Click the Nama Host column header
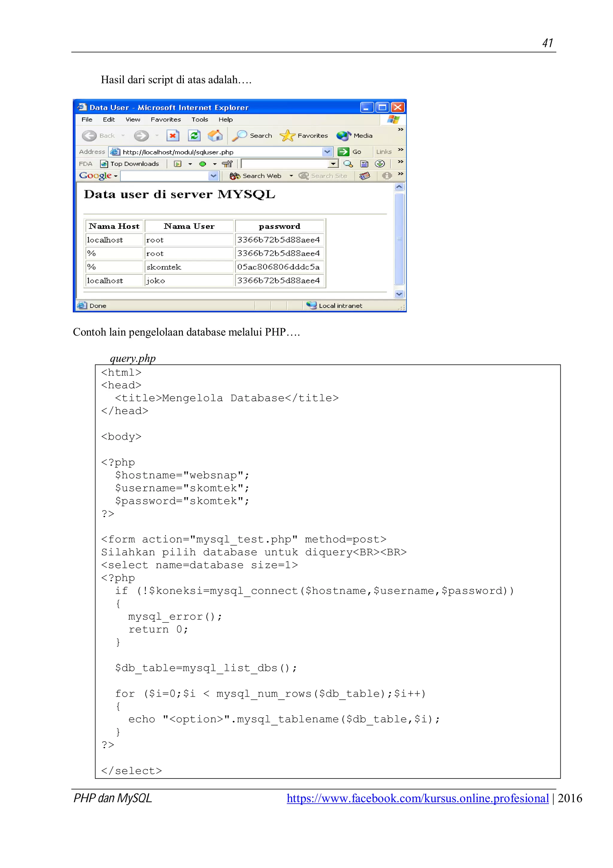 114,226
